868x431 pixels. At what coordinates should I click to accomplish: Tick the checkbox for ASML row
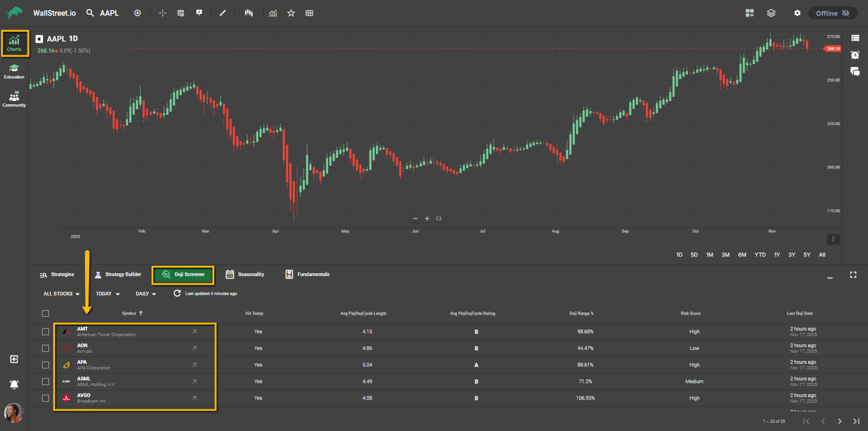(x=45, y=382)
